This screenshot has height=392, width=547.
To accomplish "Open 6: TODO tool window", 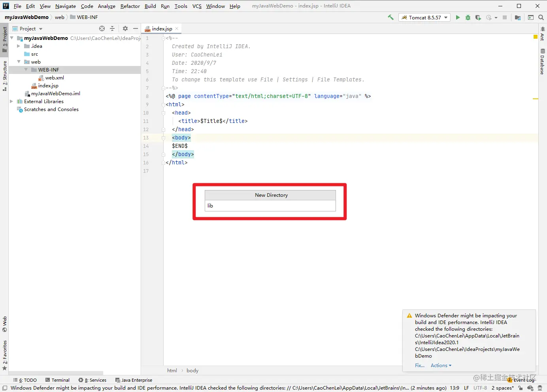I will coord(25,380).
